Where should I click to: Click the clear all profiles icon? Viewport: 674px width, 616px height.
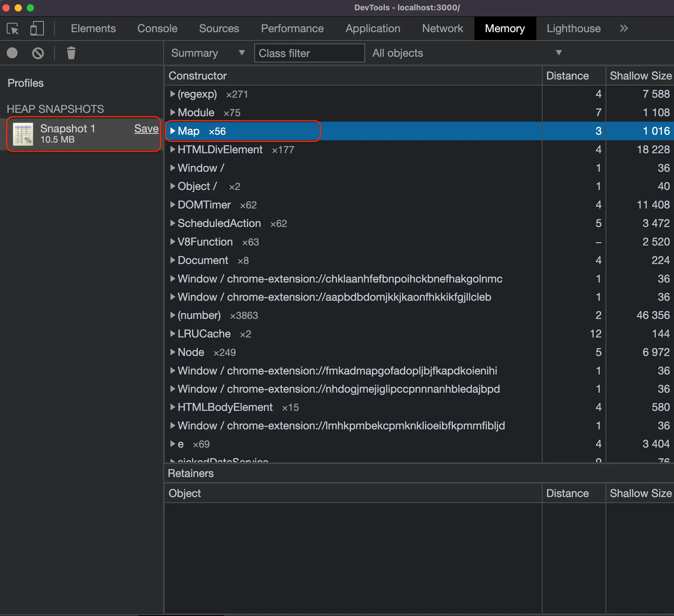[38, 53]
